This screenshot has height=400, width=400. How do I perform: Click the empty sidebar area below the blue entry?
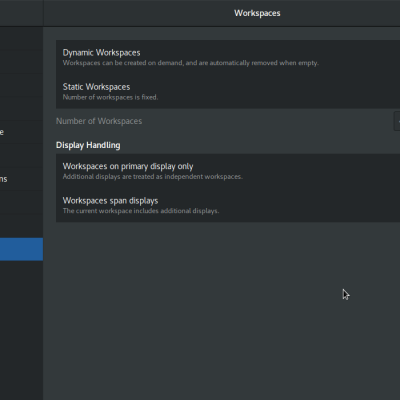point(21,330)
